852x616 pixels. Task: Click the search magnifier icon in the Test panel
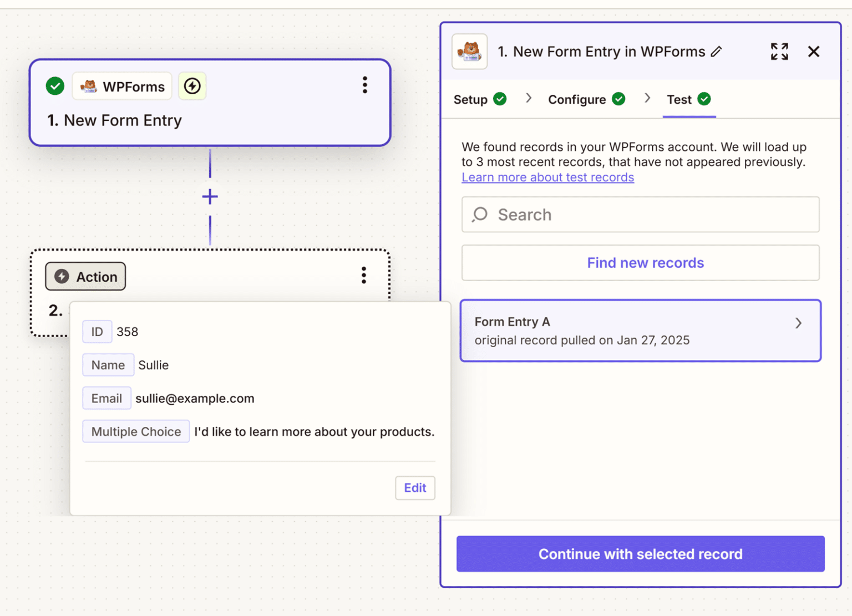[x=479, y=215]
